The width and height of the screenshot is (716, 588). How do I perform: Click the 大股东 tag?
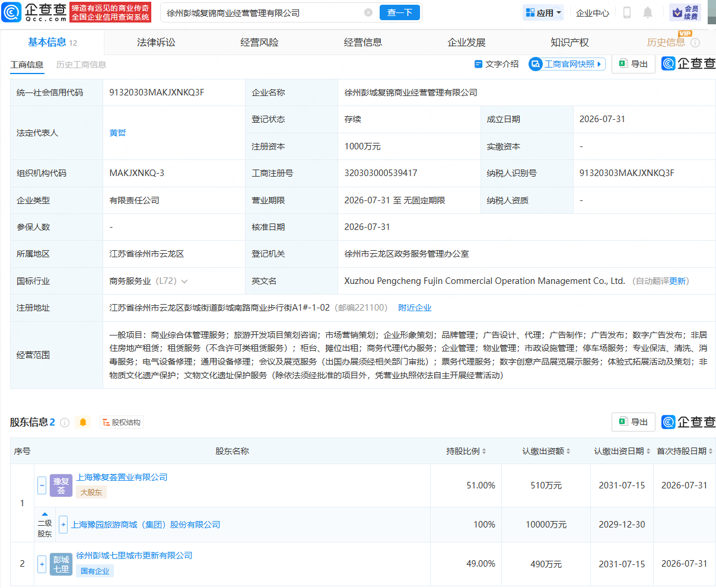pos(91,493)
